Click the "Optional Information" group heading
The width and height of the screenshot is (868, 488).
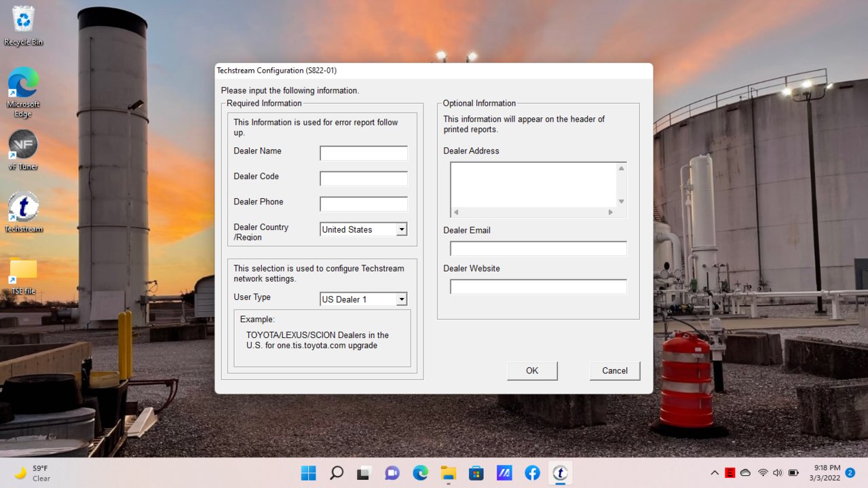(x=479, y=103)
